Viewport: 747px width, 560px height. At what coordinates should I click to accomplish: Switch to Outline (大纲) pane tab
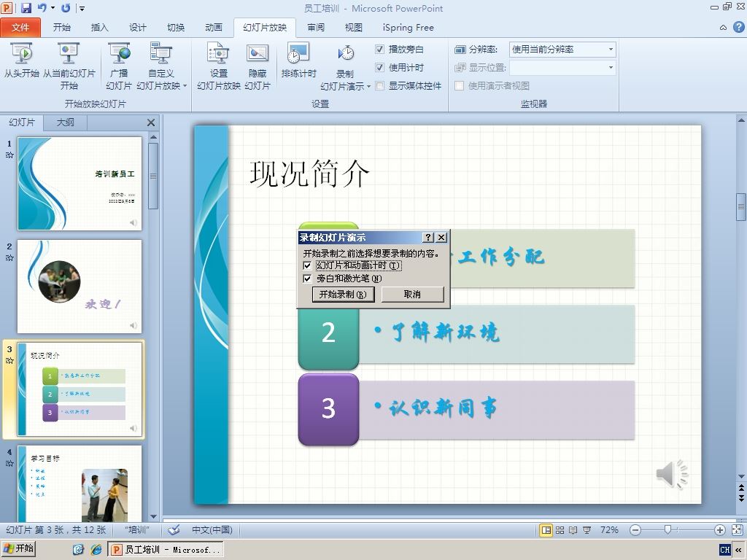click(x=65, y=122)
